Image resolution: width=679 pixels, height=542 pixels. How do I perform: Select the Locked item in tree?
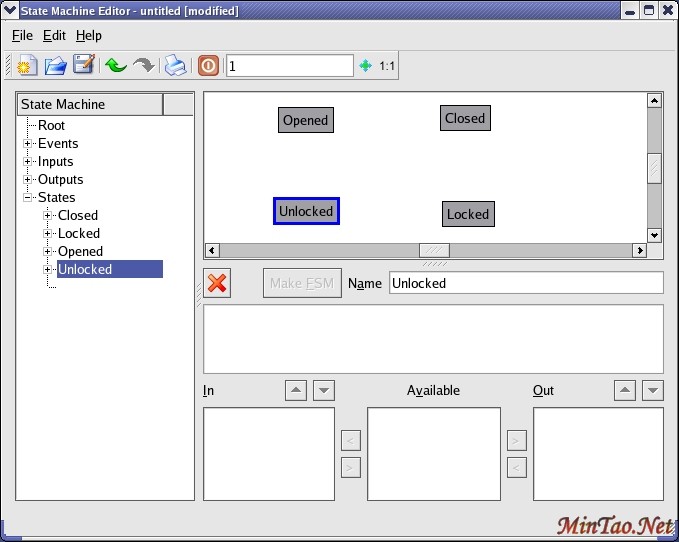tap(78, 233)
